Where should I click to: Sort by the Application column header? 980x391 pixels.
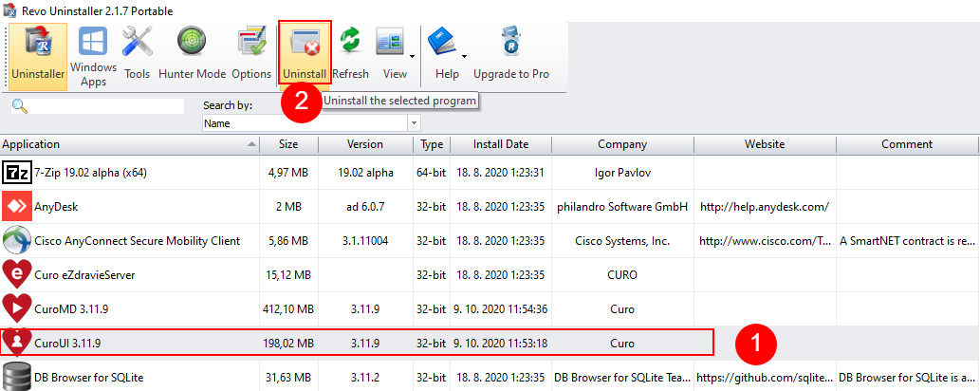tap(129, 144)
